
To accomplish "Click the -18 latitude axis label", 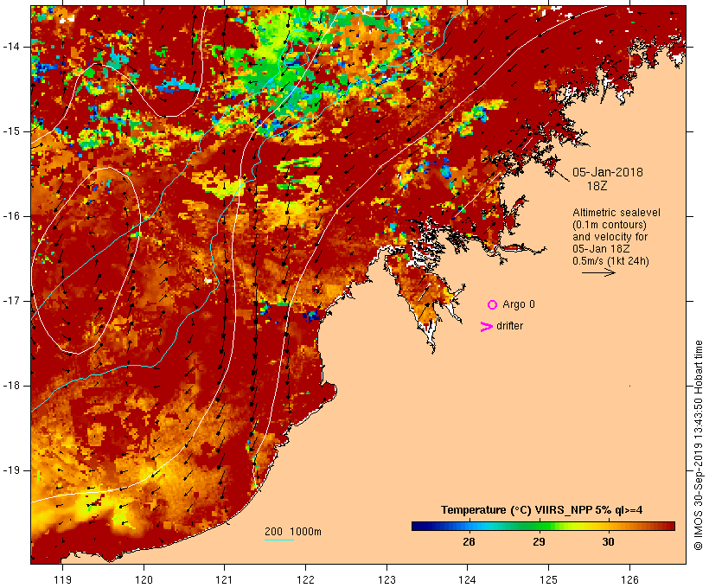I will coord(10,386).
